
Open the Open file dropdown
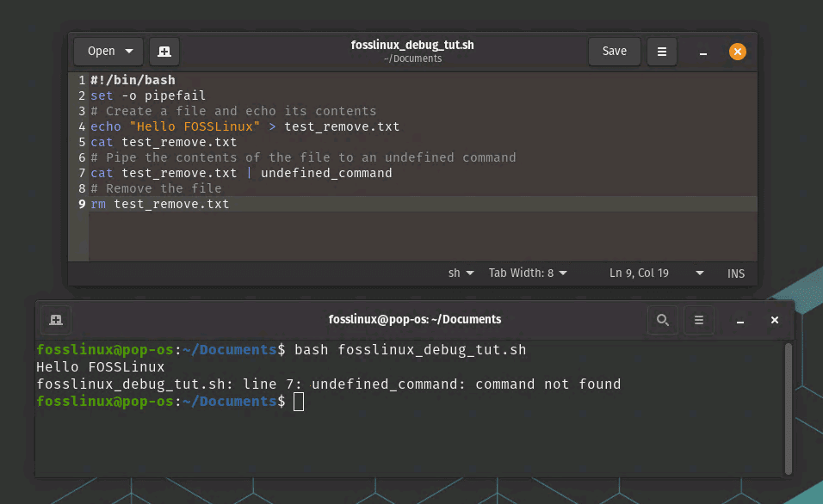(x=108, y=51)
